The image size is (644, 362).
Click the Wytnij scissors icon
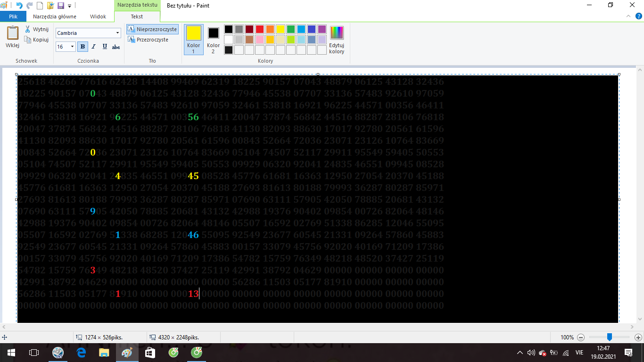[x=28, y=29]
